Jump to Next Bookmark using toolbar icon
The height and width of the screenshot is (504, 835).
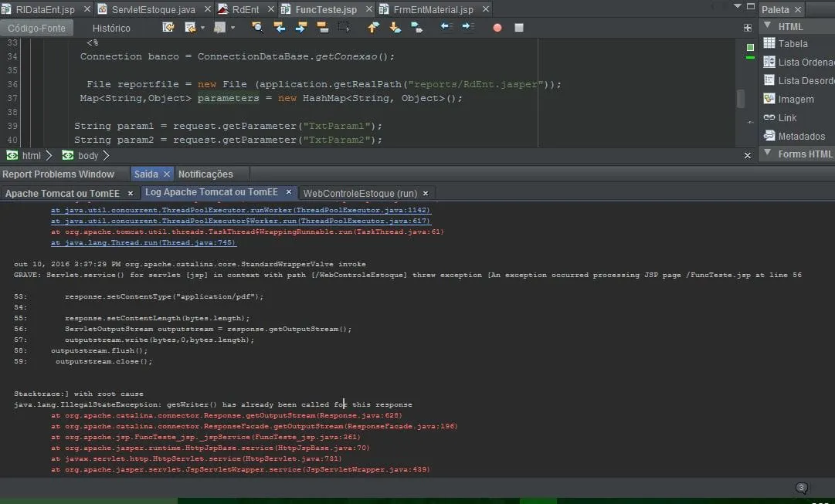(395, 27)
